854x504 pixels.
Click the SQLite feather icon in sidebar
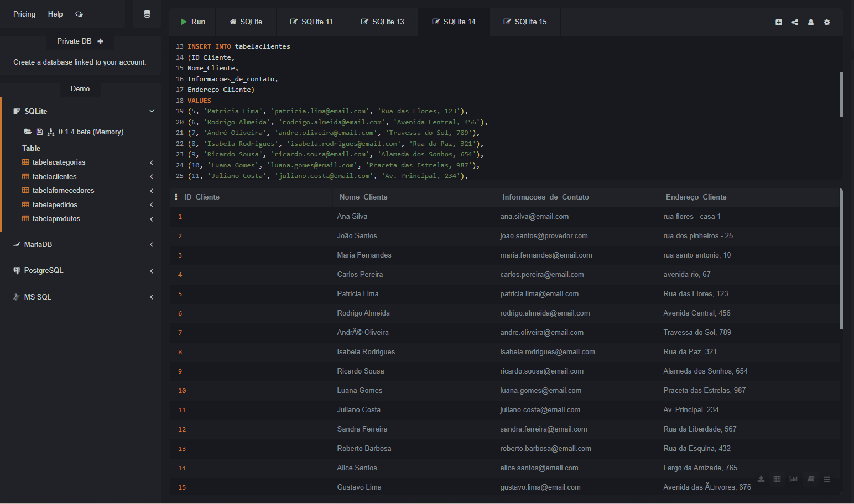tap(17, 112)
